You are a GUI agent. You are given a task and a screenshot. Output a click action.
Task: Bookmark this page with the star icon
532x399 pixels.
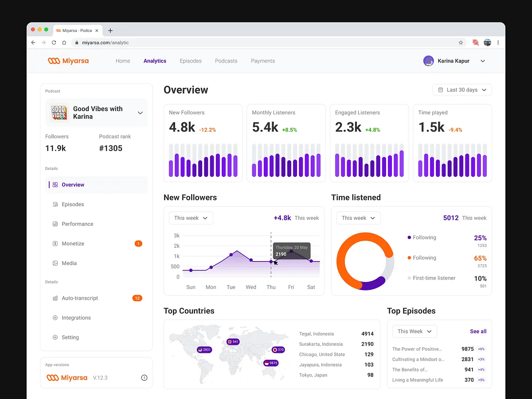tap(461, 43)
